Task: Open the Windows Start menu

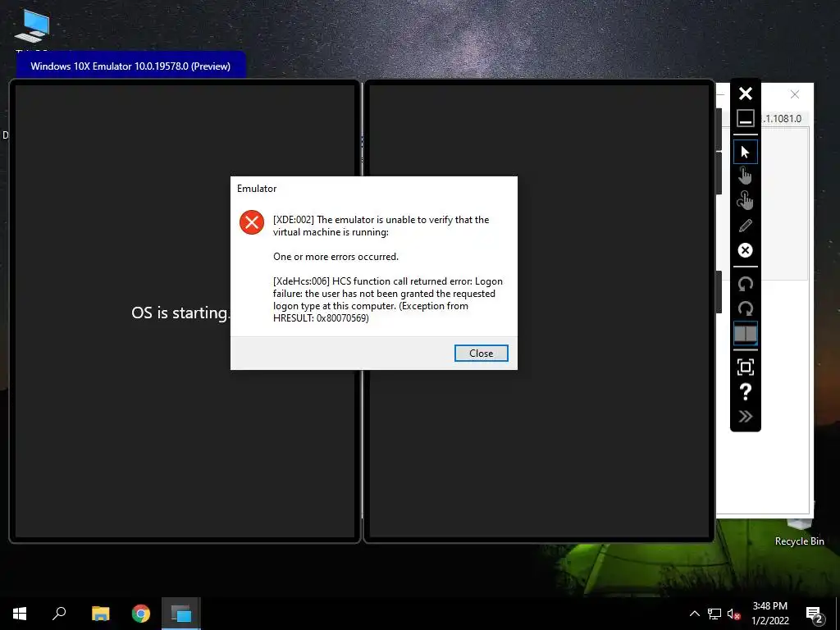Action: click(x=20, y=614)
